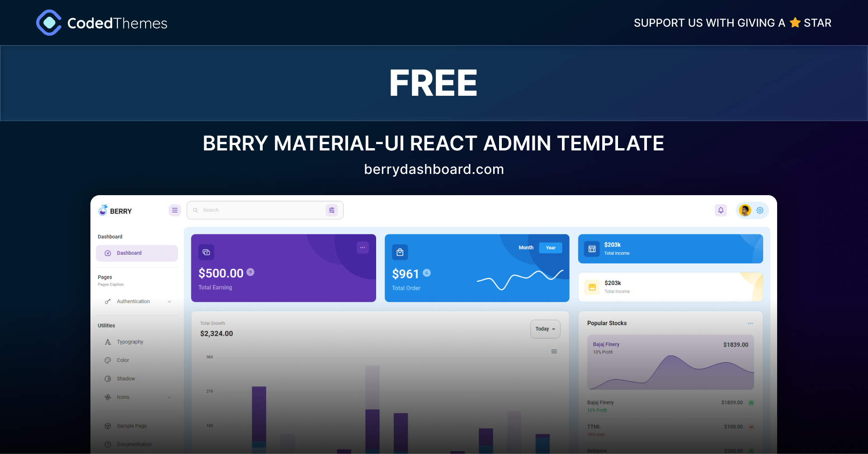Click the red down arrow on TTML row
This screenshot has width=868, height=454.
click(751, 427)
